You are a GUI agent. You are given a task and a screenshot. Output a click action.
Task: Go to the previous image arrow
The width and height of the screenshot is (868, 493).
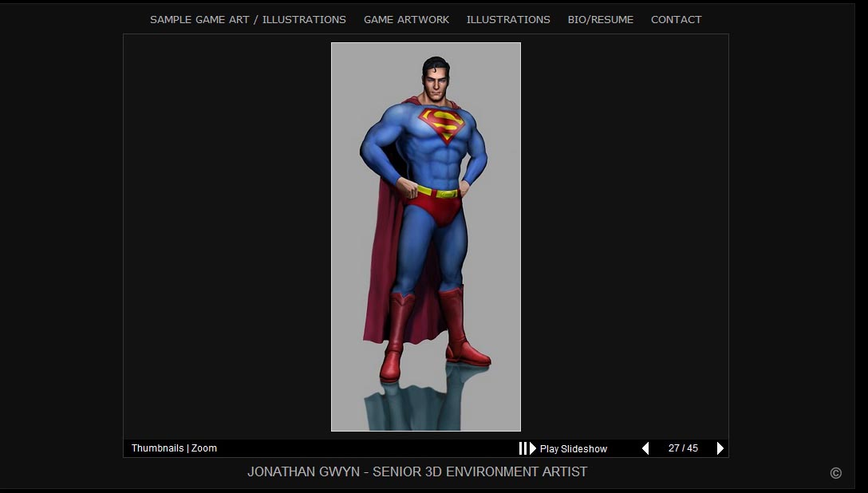[x=645, y=448]
